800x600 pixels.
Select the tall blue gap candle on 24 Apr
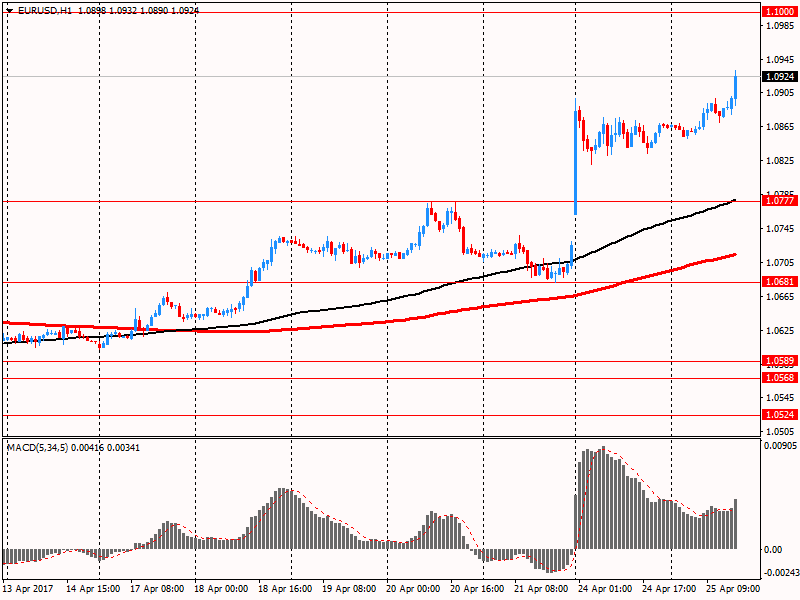tap(576, 156)
